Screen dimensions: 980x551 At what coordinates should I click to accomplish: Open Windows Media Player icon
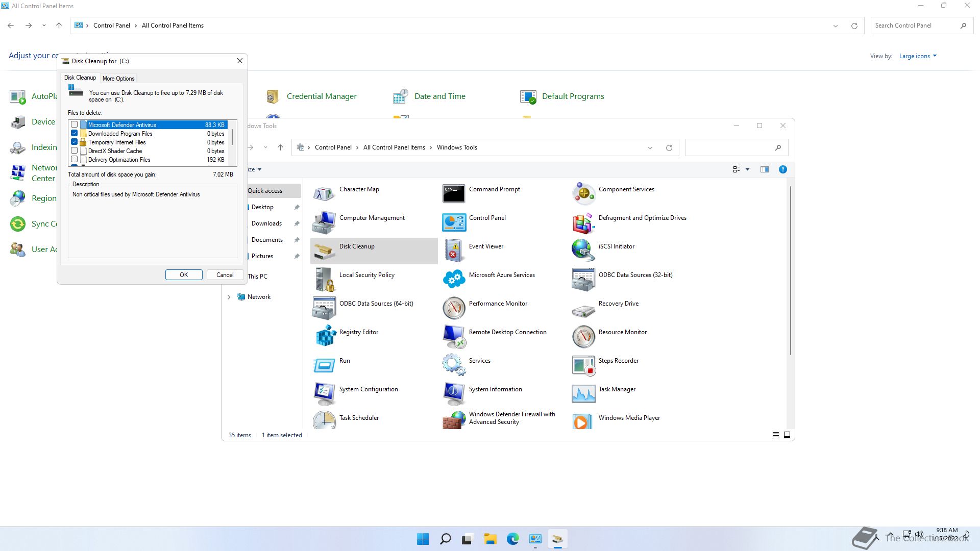[x=583, y=420]
